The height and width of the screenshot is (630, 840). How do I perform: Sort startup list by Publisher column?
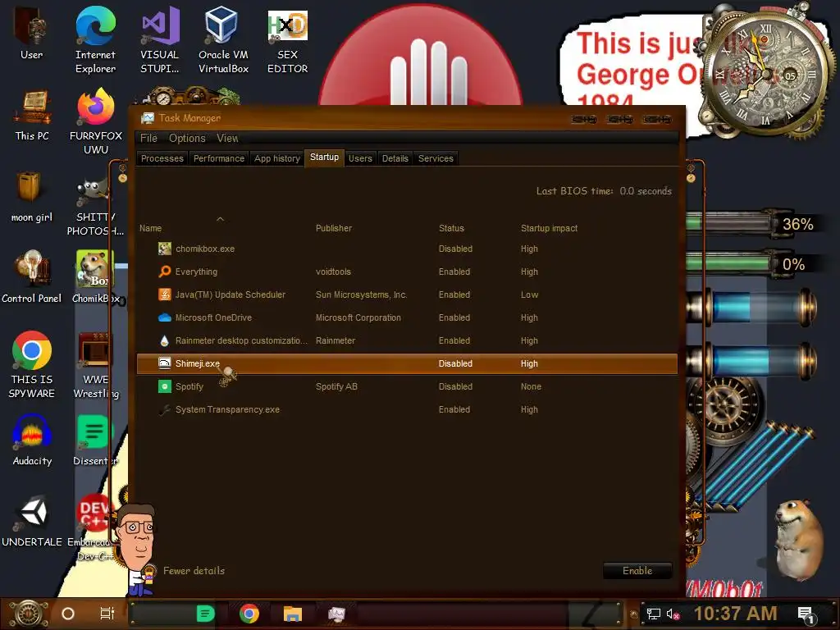pos(334,228)
